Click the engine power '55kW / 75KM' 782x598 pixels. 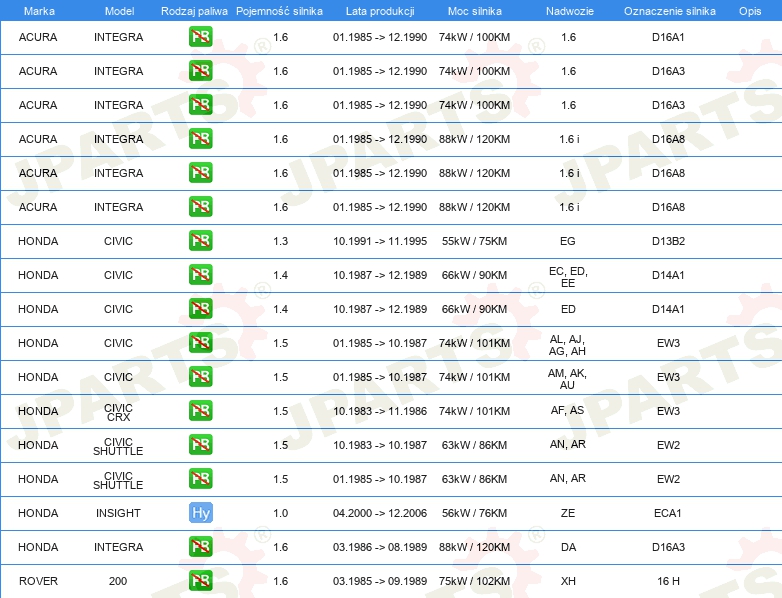click(x=474, y=241)
